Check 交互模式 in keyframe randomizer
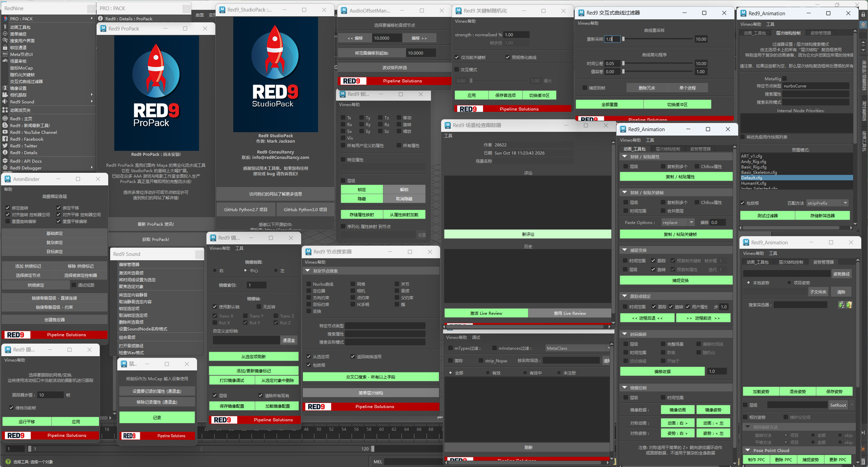The height and width of the screenshot is (467, 868). click(457, 69)
